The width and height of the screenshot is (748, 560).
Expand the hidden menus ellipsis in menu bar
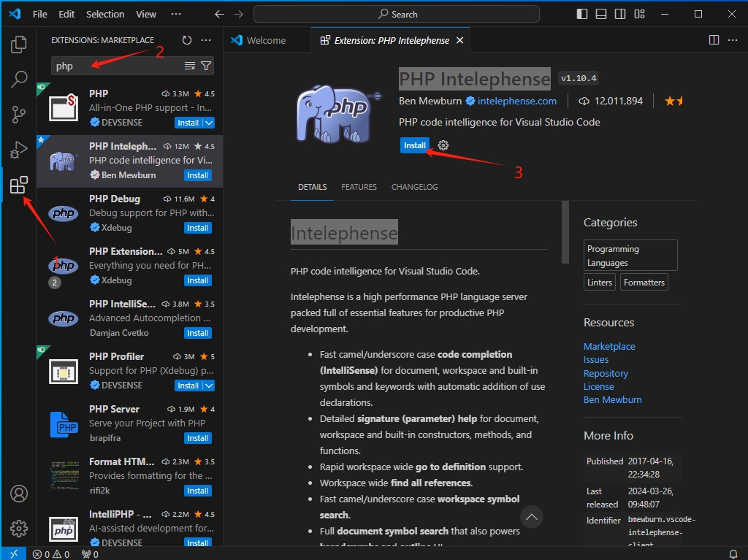tap(176, 15)
